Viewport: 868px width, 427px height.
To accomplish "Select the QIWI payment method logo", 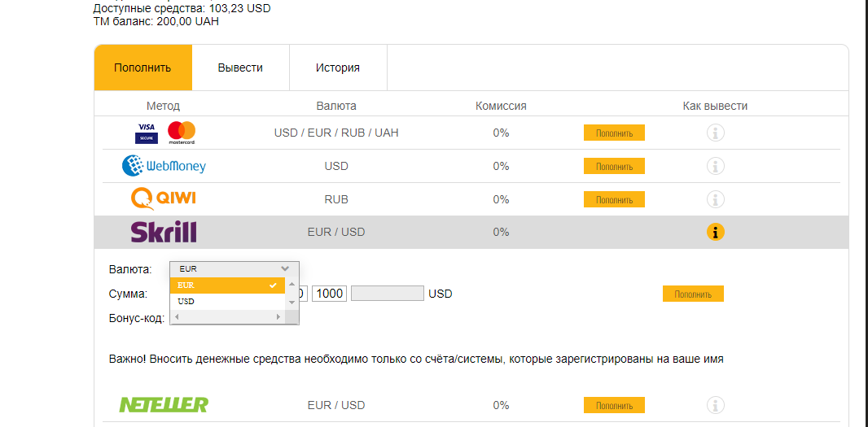I will (x=164, y=199).
